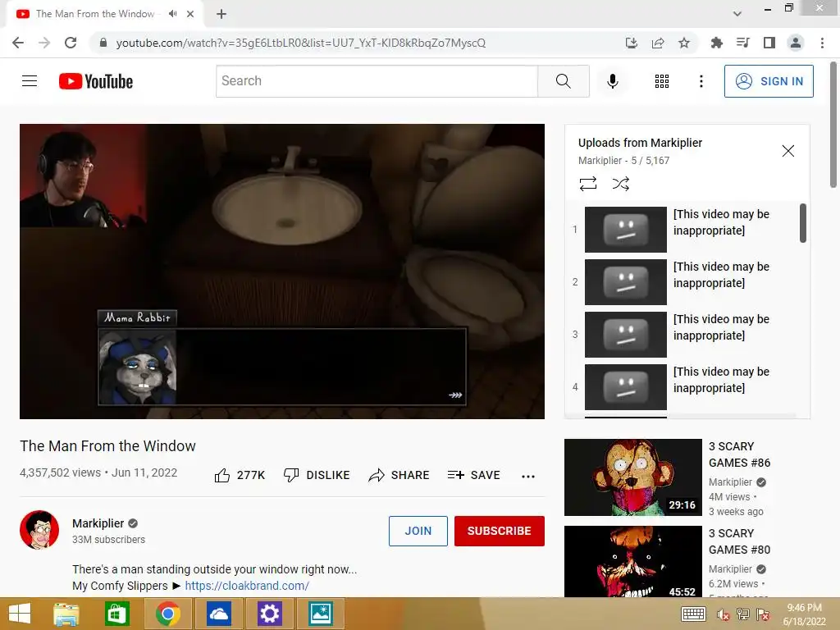Open 3 SCARY GAMES #86 thumbnail
The image size is (840, 630).
pos(632,477)
